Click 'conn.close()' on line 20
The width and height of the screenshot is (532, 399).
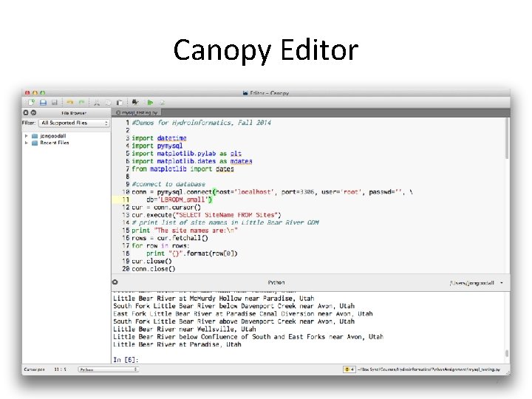click(x=154, y=269)
